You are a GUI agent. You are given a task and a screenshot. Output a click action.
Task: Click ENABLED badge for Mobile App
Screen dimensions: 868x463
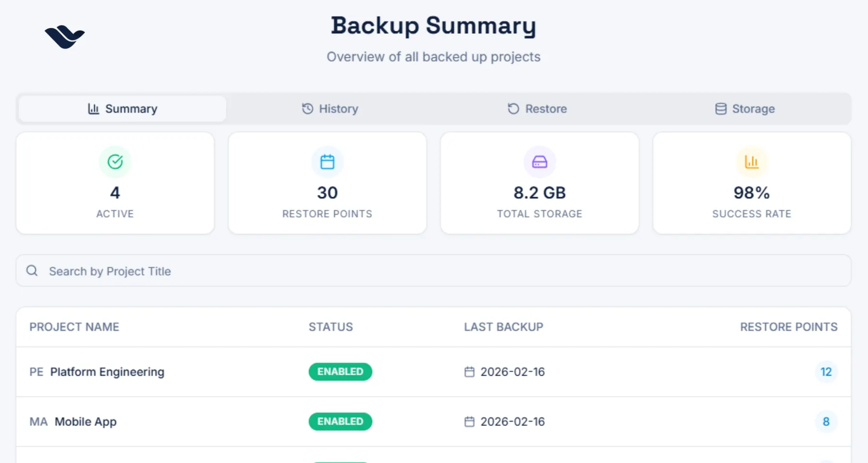(x=340, y=422)
